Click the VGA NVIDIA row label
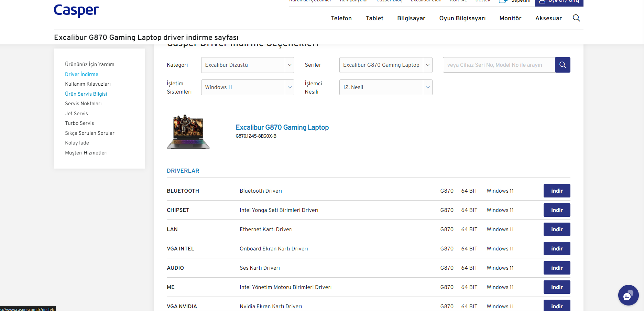The height and width of the screenshot is (311, 644). (182, 307)
